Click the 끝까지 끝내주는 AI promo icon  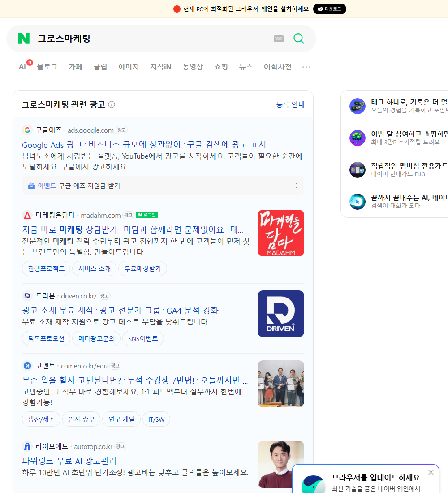(x=358, y=202)
